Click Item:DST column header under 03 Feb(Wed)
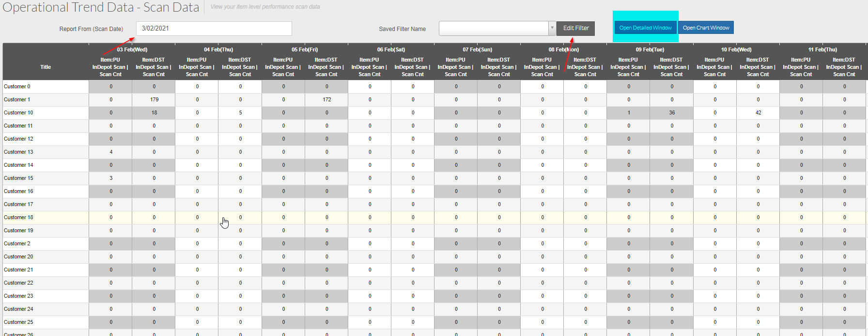The width and height of the screenshot is (868, 336). 154,67
